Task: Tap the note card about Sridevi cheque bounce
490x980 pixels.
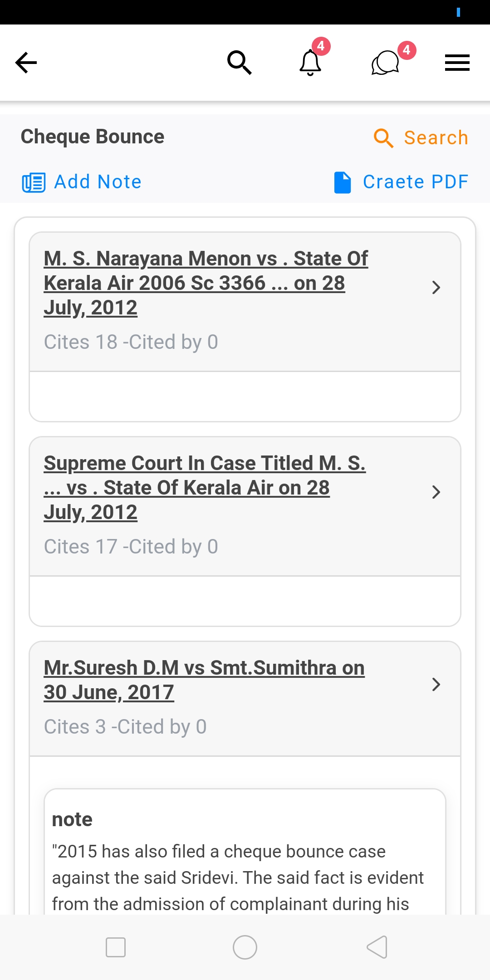Action: point(245,862)
